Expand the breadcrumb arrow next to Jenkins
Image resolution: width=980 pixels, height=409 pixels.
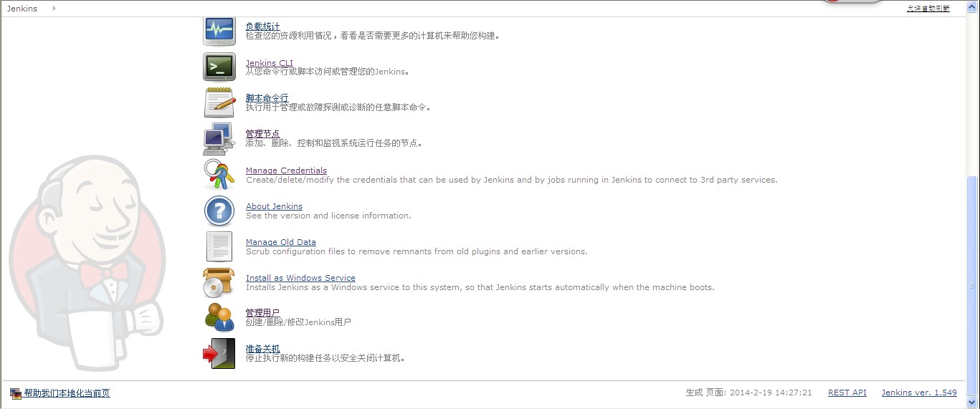54,9
